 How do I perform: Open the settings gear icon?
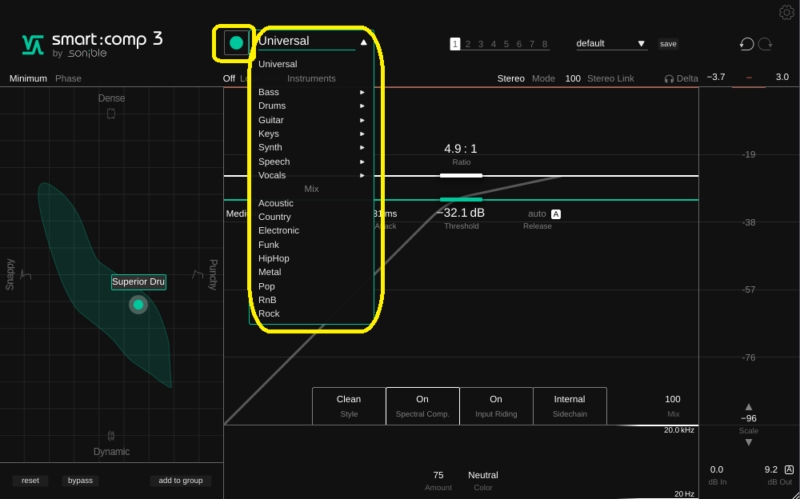[786, 13]
